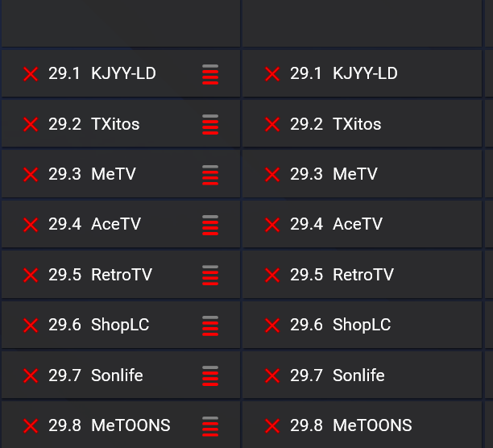Image resolution: width=493 pixels, height=448 pixels.
Task: Click the red X for ShopLC, left column
Action: (31, 326)
